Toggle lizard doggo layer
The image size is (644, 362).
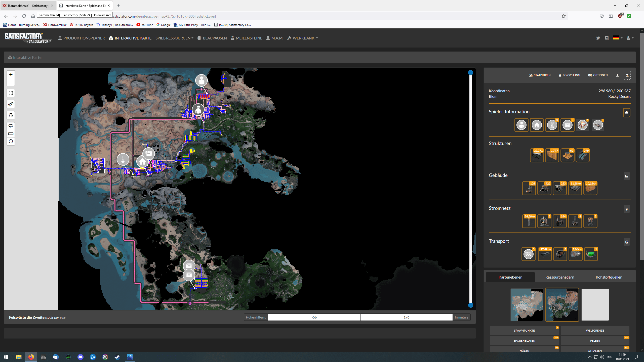point(583,125)
